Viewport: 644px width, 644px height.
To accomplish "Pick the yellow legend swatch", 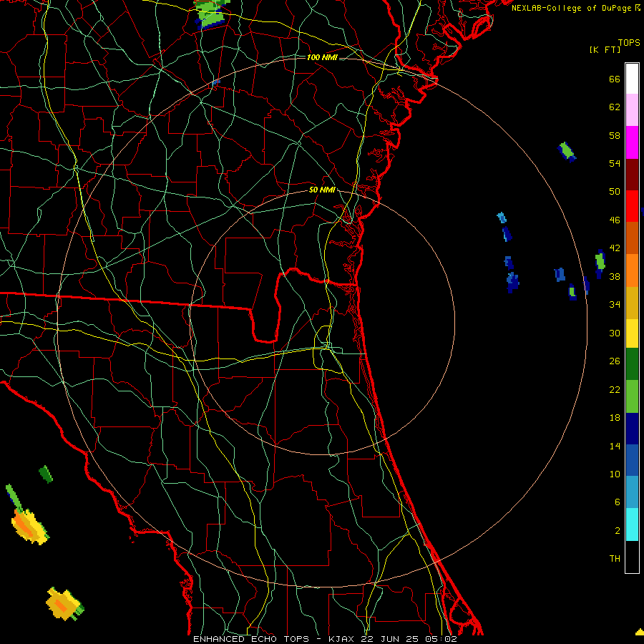I will [632, 333].
